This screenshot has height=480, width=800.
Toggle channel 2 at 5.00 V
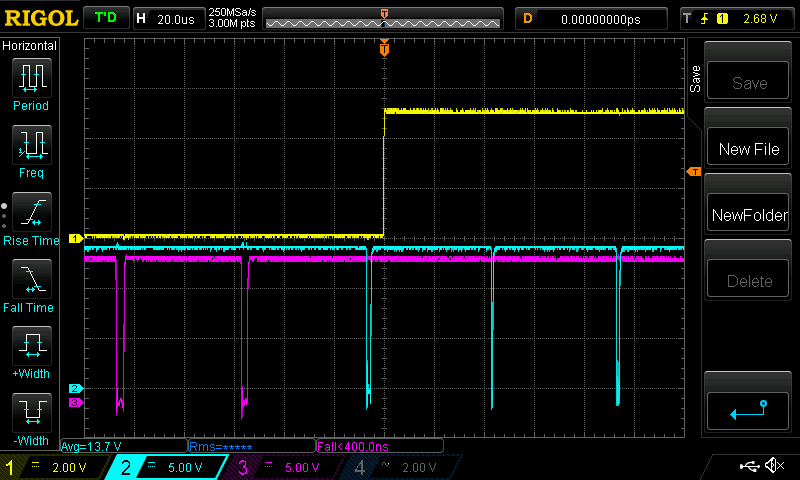click(x=167, y=467)
